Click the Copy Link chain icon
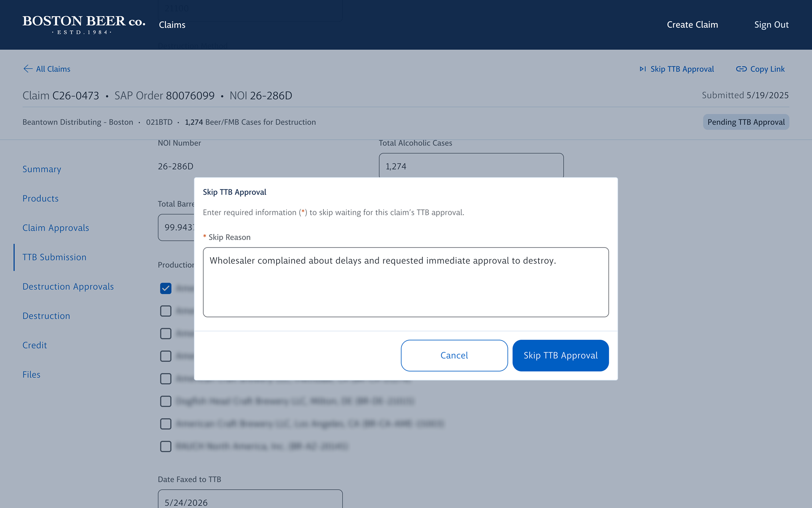Screen dimensions: 812x508 (741, 69)
